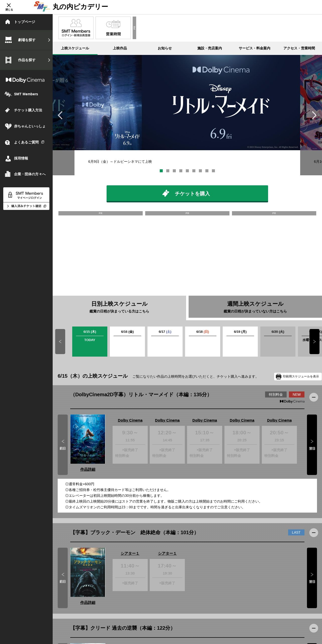322x644 pixels.
Task: Open 作品を探す film search
Action: [26, 60]
